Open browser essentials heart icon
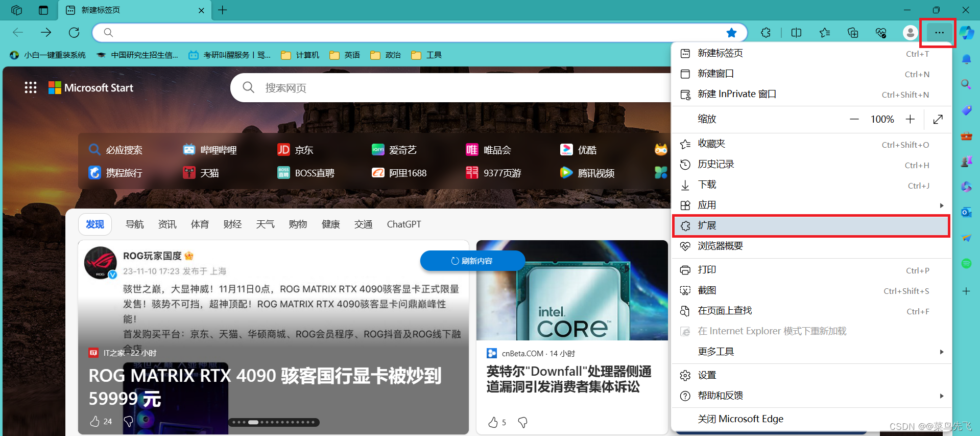980x436 pixels. [881, 33]
